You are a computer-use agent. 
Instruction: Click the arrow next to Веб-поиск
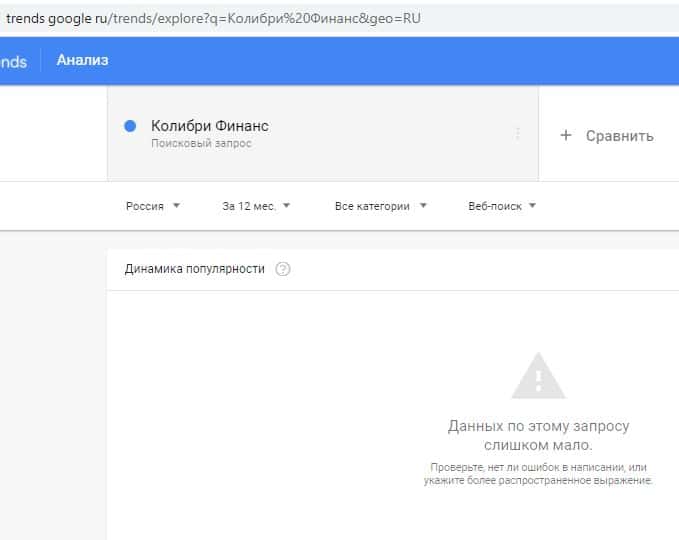pyautogui.click(x=532, y=206)
